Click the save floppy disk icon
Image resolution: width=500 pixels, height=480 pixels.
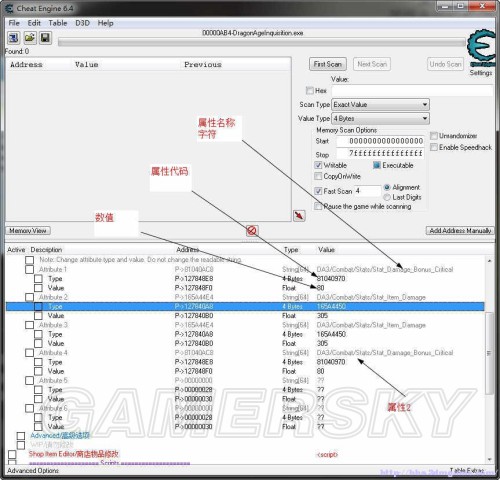click(45, 38)
